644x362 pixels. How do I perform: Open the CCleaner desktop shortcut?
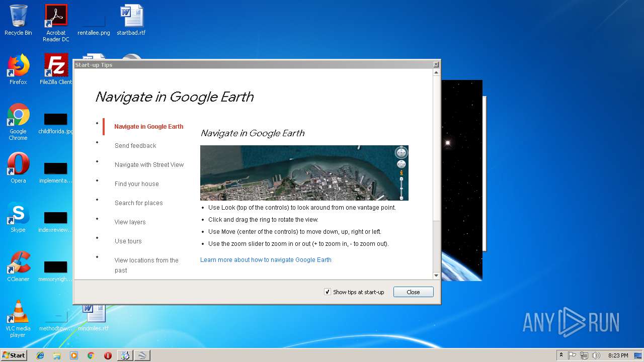point(18,266)
